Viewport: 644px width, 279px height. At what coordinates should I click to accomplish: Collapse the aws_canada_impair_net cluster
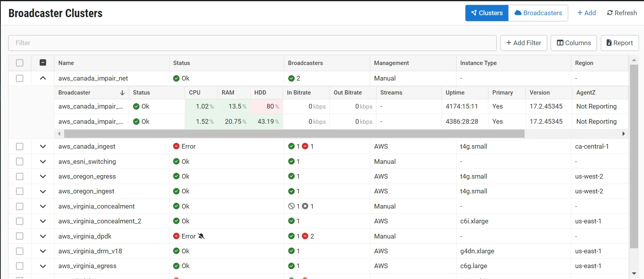[x=43, y=78]
